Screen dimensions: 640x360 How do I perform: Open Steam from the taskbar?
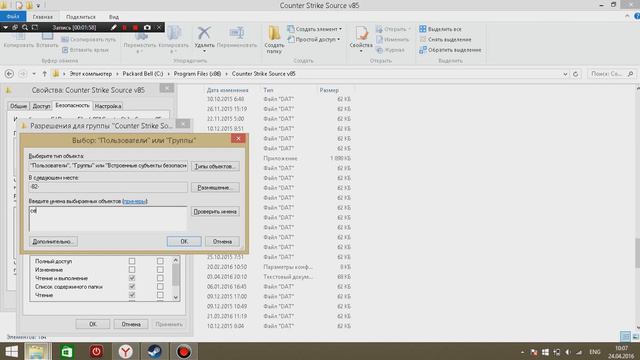155,351
